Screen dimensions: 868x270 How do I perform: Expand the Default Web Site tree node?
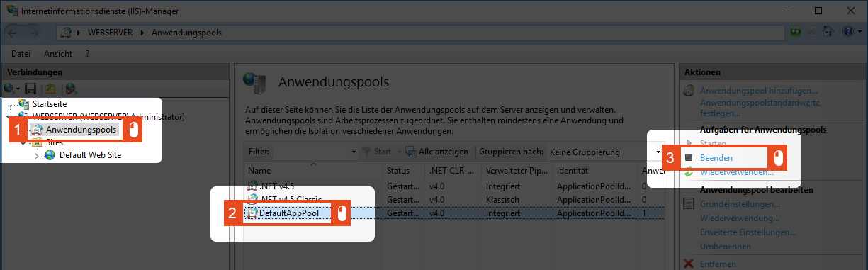coord(36,155)
